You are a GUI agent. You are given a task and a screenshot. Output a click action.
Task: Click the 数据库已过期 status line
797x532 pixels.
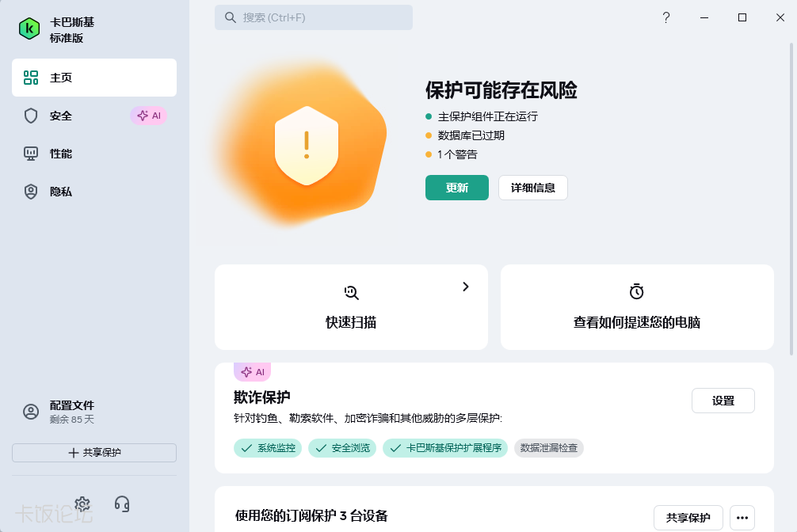coord(471,135)
